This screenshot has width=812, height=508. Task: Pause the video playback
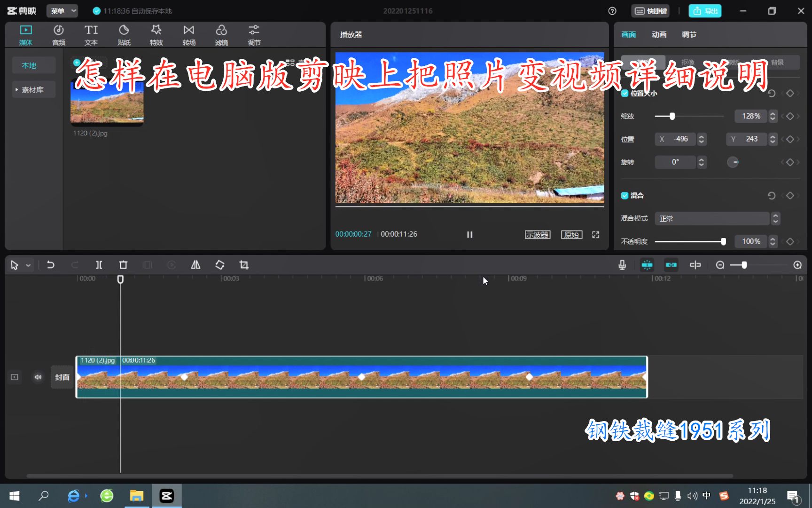tap(469, 235)
